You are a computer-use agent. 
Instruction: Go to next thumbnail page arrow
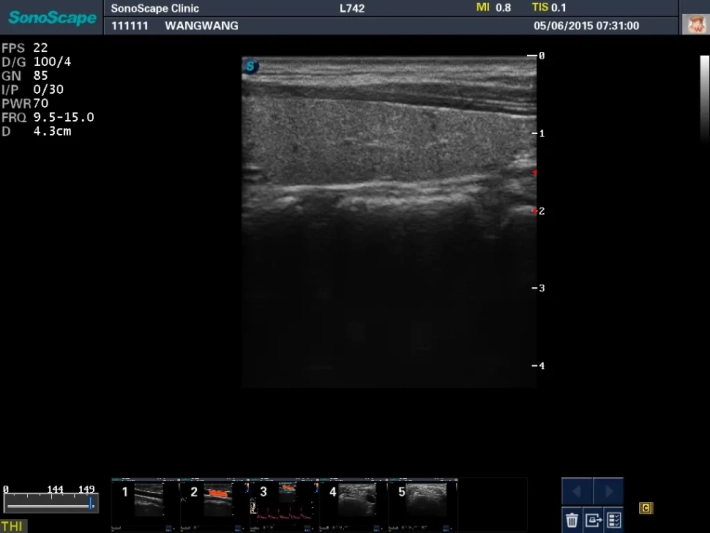608,492
